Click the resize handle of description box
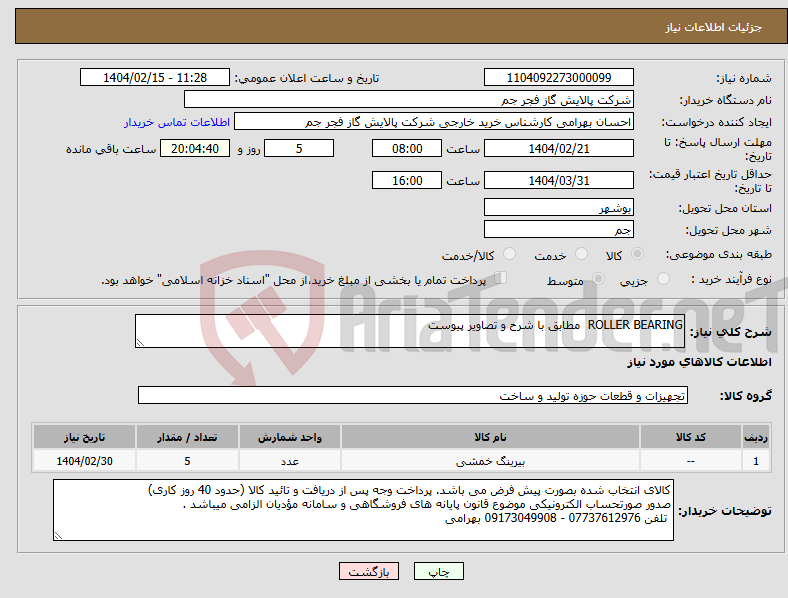The width and height of the screenshot is (788, 598). (x=140, y=343)
